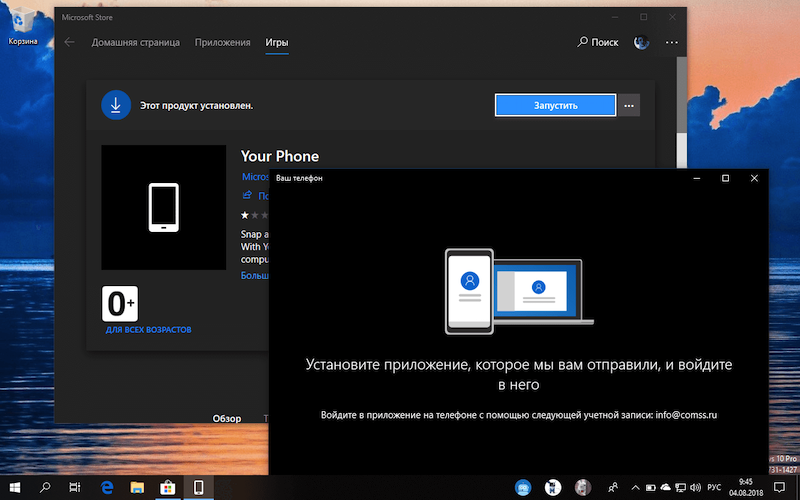This screenshot has height=500, width=800.
Task: Select the Игры tab
Action: [277, 43]
